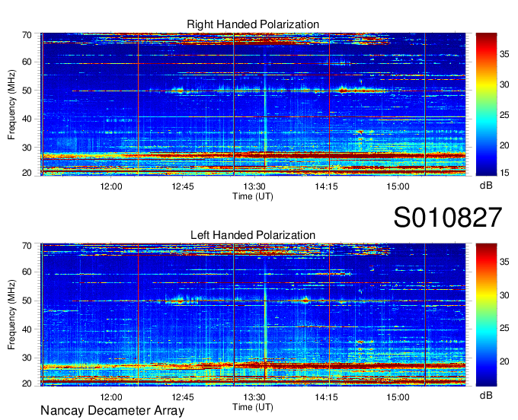Click the 40 frequency tick on upper plot

pyautogui.click(x=27, y=119)
